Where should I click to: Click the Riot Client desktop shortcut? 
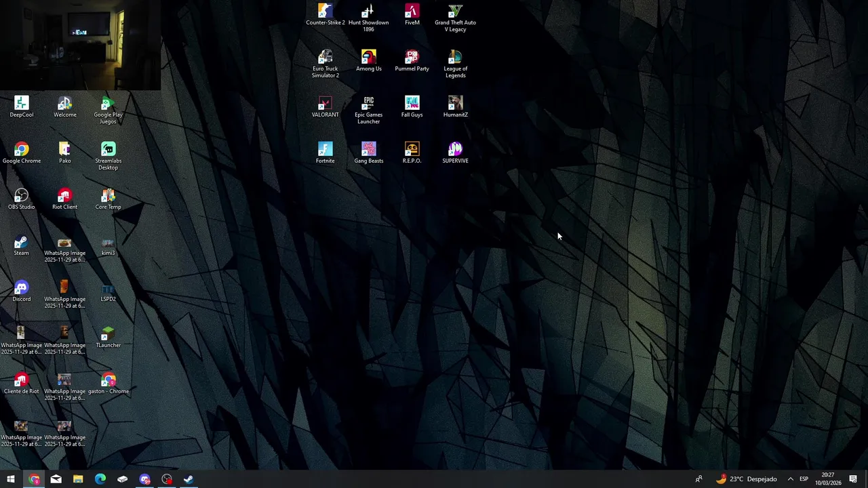[x=65, y=199]
